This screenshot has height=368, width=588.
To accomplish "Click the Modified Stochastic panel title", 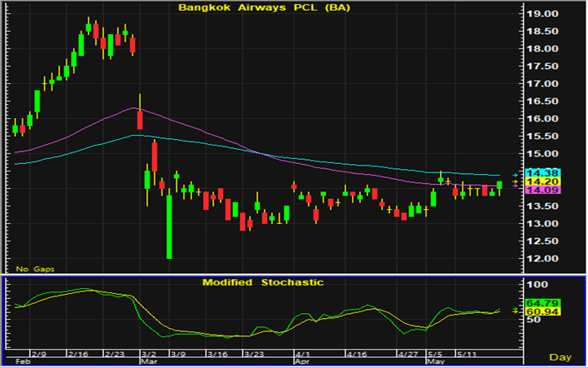I will (263, 282).
